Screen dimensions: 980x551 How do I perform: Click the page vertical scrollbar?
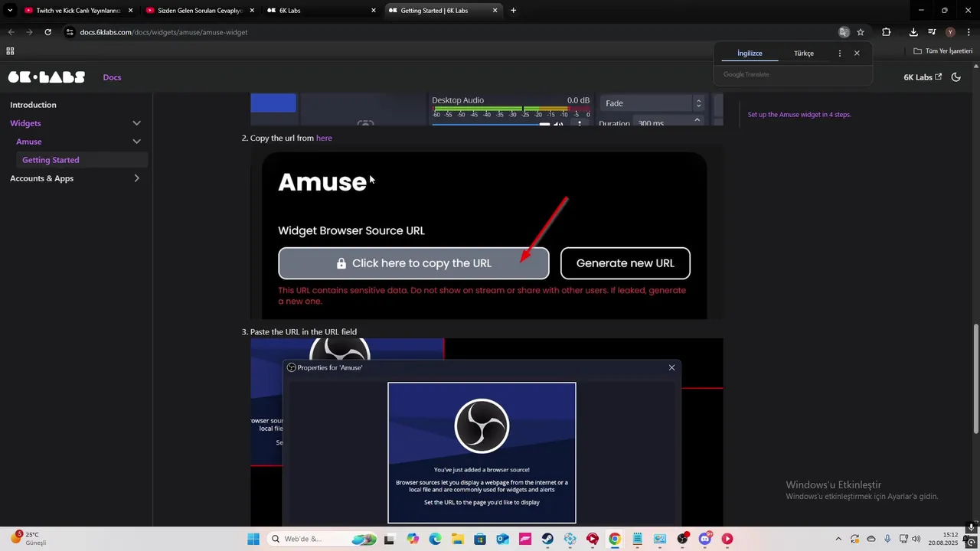tap(975, 379)
